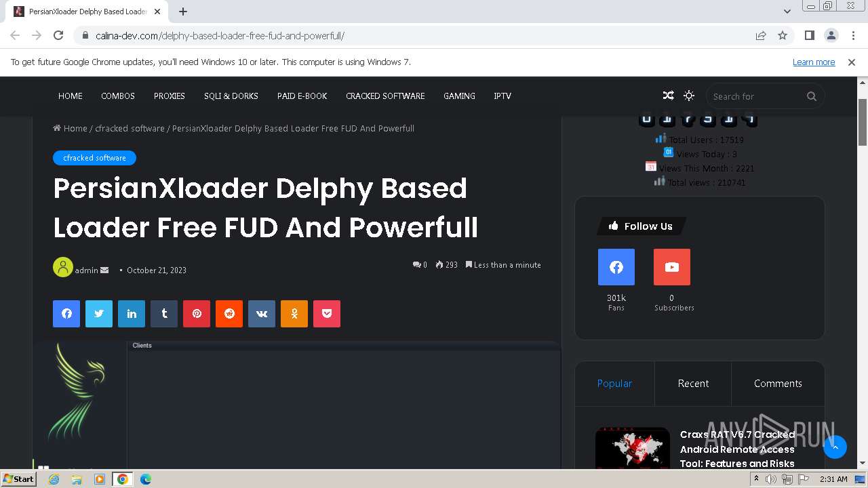868x488 pixels.
Task: Click the volume speaker tray icon
Action: coord(771,479)
